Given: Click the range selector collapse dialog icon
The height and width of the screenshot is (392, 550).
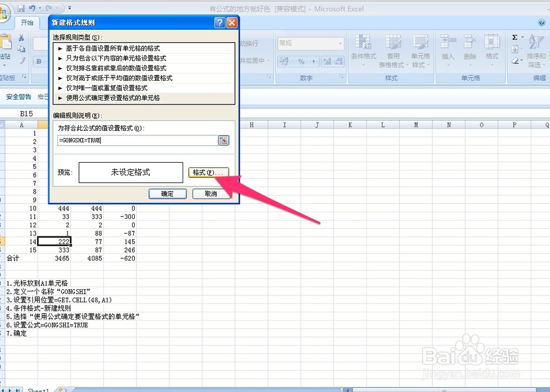Looking at the screenshot, I should pyautogui.click(x=223, y=140).
